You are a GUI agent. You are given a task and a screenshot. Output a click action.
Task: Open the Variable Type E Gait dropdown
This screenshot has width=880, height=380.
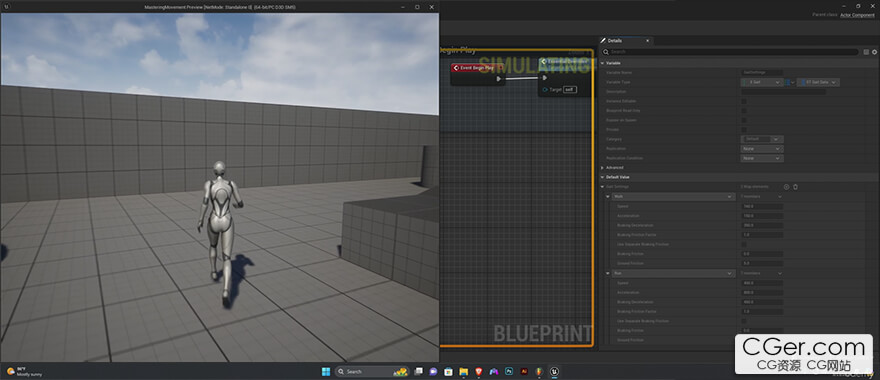[x=762, y=82]
